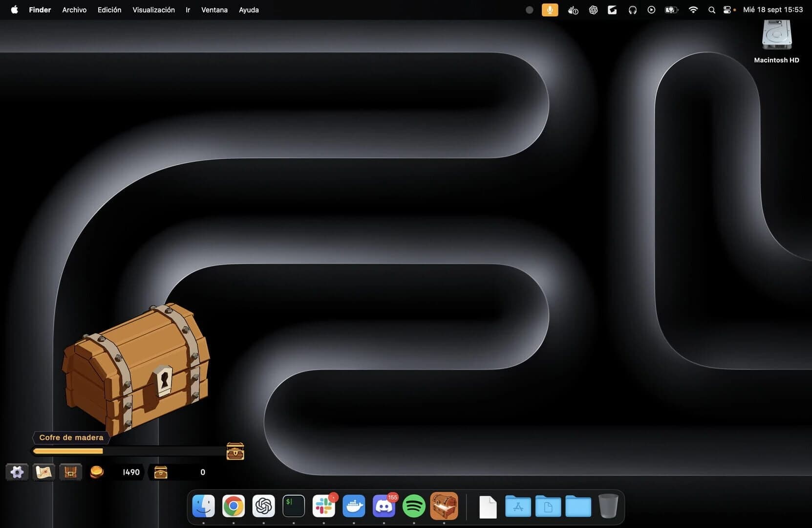The width and height of the screenshot is (812, 528).
Task: Open the Visualización menu
Action: [x=153, y=10]
